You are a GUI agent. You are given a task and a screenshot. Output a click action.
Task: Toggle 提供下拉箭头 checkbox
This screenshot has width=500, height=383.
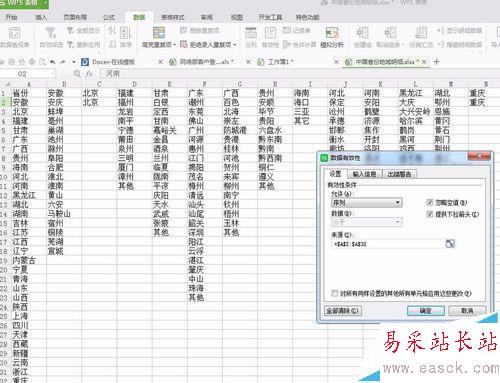click(x=430, y=214)
